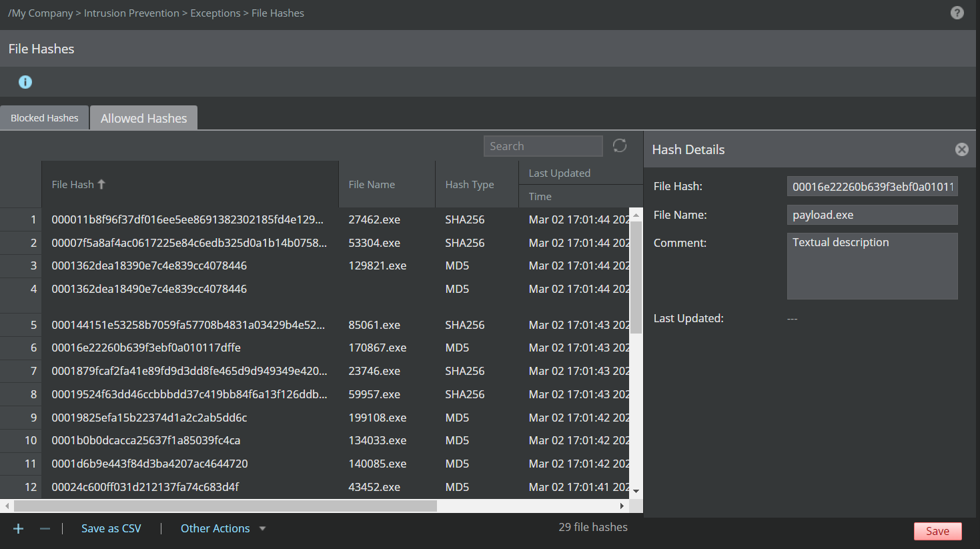Viewport: 980px width, 549px height.
Task: Click file name 43452.exe
Action: point(374,487)
